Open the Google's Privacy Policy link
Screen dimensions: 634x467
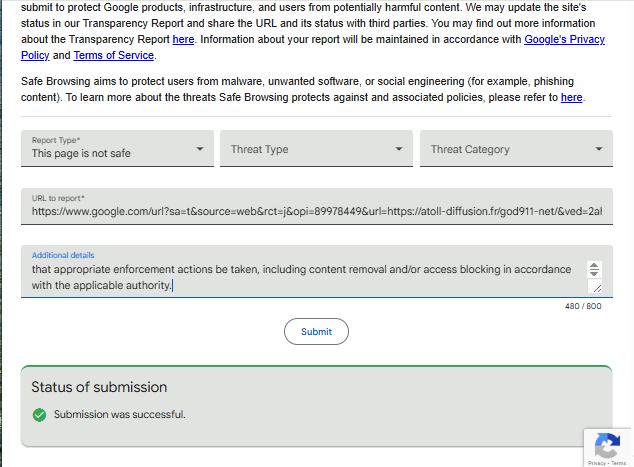pyautogui.click(x=564, y=39)
